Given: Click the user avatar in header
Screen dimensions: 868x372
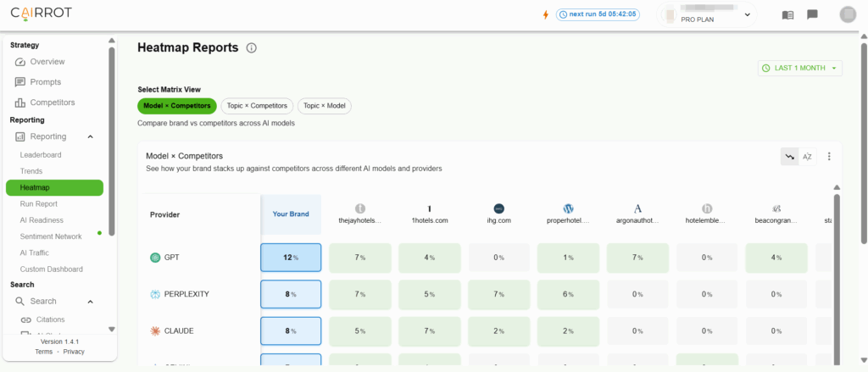Looking at the screenshot, I should tap(848, 14).
